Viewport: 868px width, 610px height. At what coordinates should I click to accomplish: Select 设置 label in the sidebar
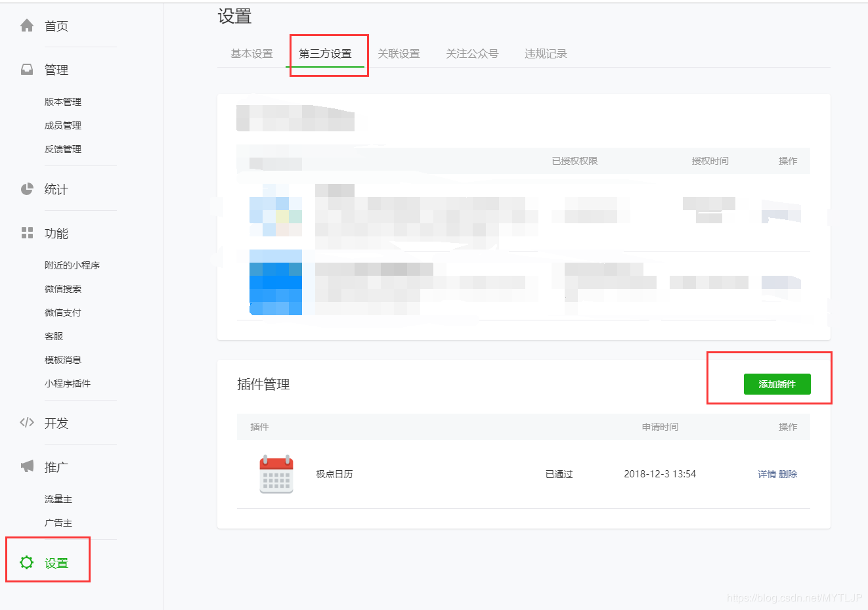56,563
